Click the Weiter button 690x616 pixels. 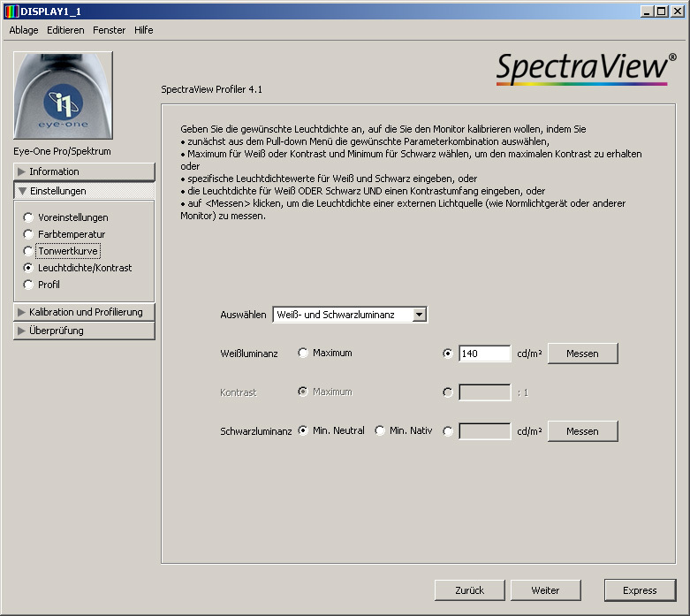pyautogui.click(x=546, y=590)
